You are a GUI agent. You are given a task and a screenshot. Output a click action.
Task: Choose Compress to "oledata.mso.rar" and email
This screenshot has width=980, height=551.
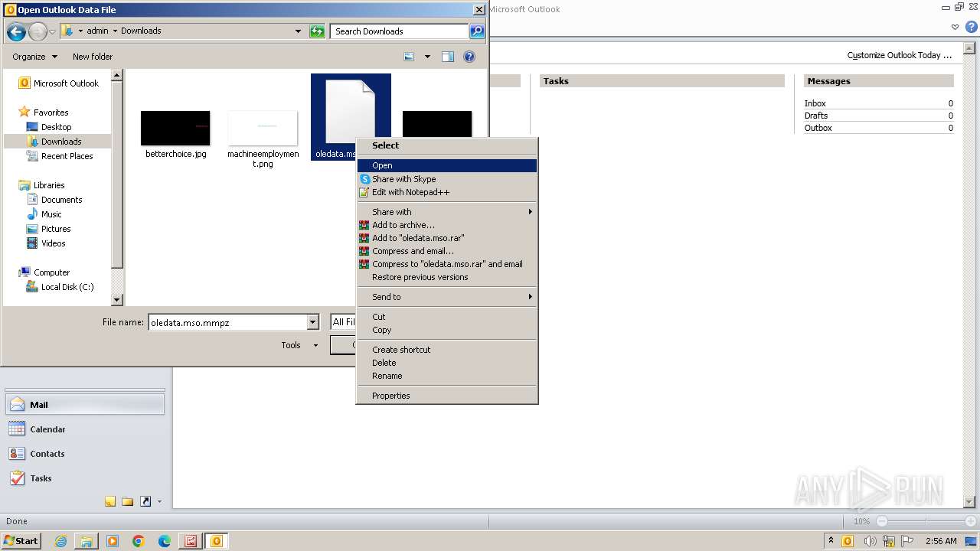[447, 264]
